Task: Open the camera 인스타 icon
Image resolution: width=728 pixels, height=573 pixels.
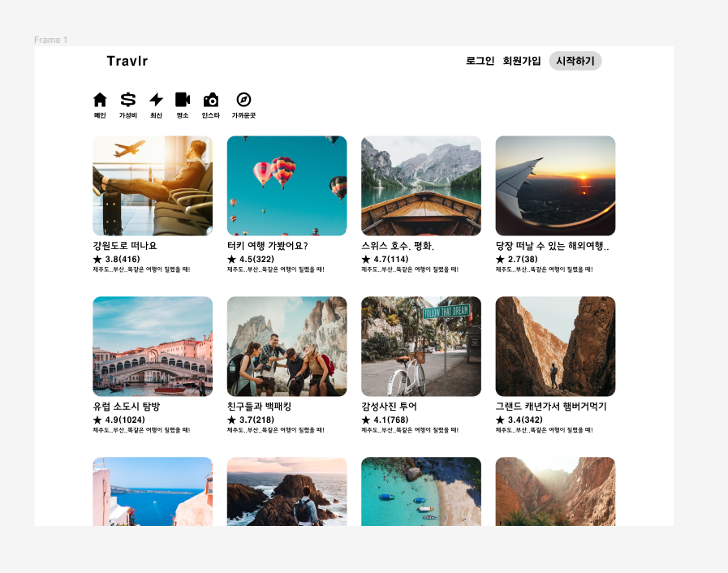Action: 211,100
